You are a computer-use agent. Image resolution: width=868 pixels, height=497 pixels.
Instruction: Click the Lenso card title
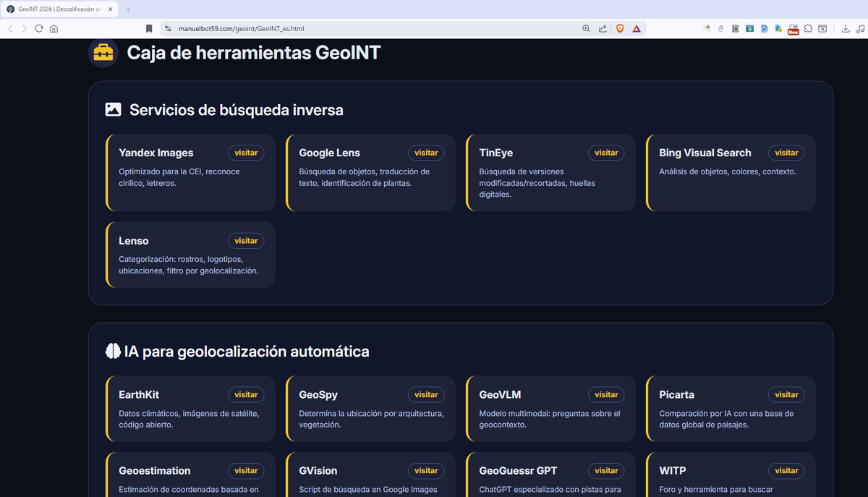[134, 241]
